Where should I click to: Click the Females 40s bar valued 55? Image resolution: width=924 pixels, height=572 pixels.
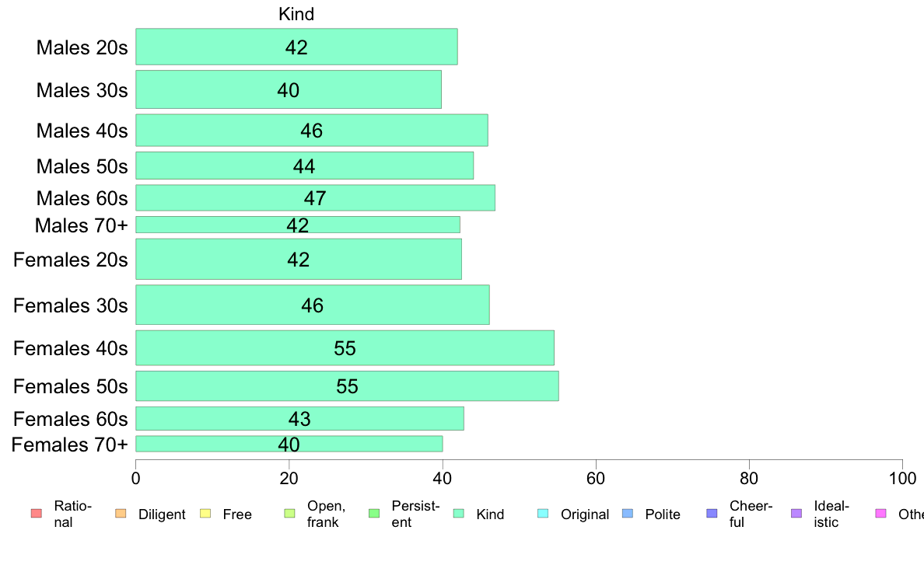click(x=345, y=348)
